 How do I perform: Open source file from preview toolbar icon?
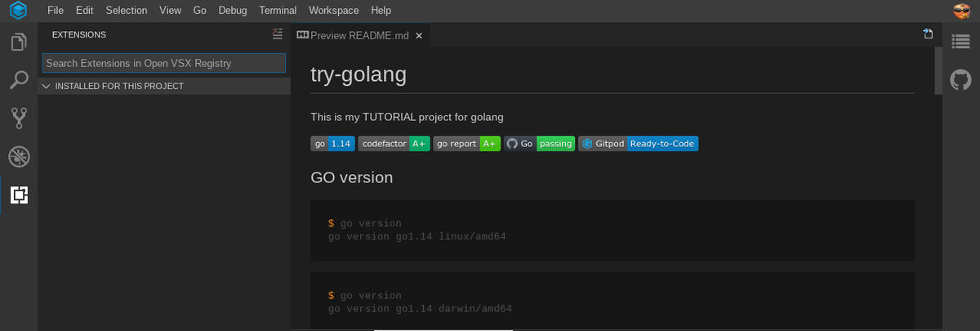point(928,34)
